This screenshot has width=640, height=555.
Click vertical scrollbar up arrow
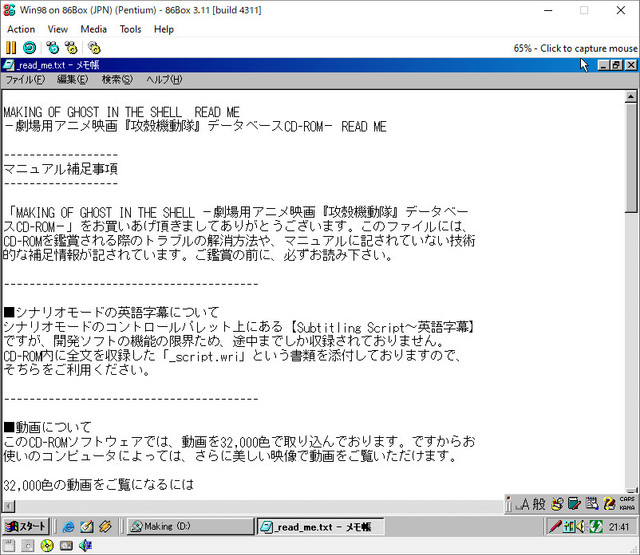click(x=631, y=97)
